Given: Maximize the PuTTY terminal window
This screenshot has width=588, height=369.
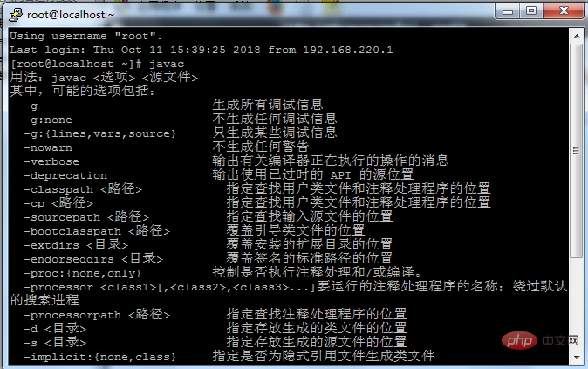Looking at the screenshot, I should coord(531,11).
